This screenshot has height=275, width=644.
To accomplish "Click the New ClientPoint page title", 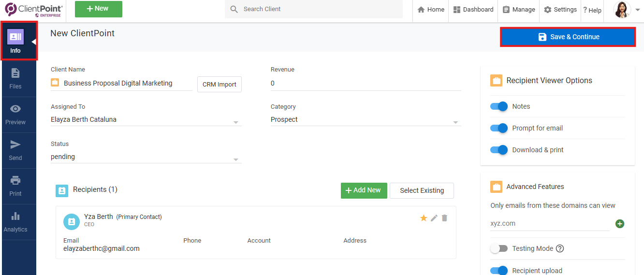I will [x=83, y=33].
